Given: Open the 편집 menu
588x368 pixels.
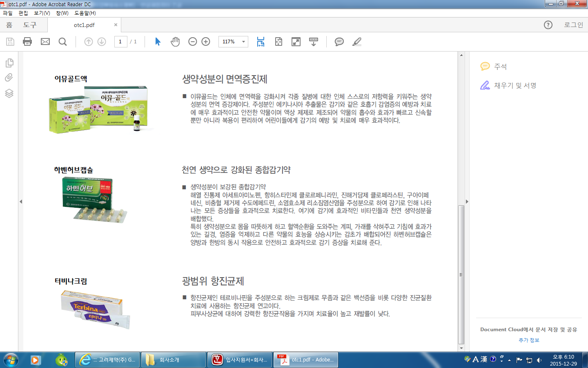Looking at the screenshot, I should 23,13.
